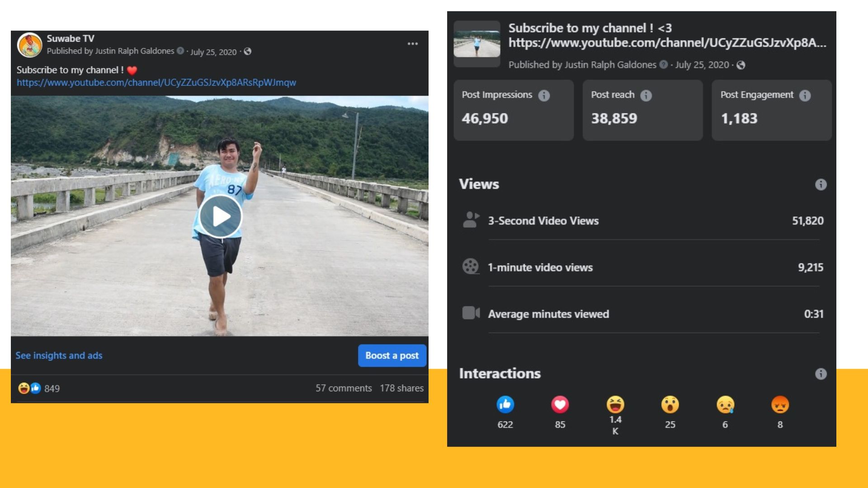Image resolution: width=868 pixels, height=488 pixels.
Task: Select the Love heart reaction showing 85
Action: coord(560,404)
